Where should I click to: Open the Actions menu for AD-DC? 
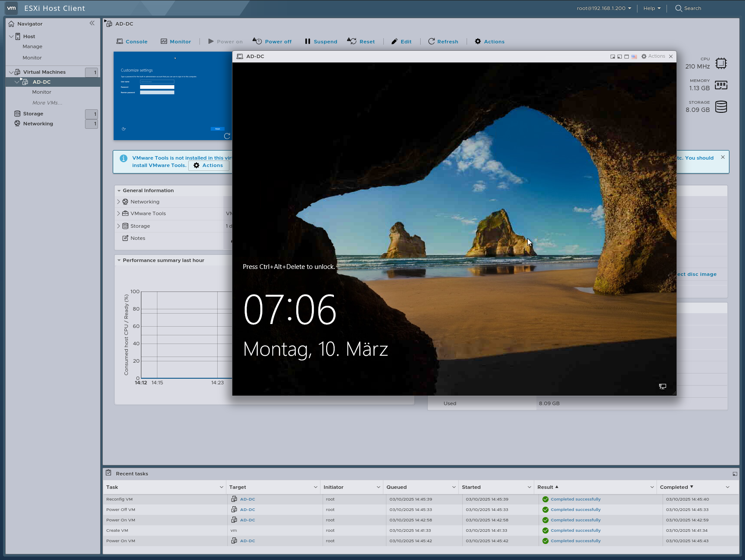click(x=489, y=41)
